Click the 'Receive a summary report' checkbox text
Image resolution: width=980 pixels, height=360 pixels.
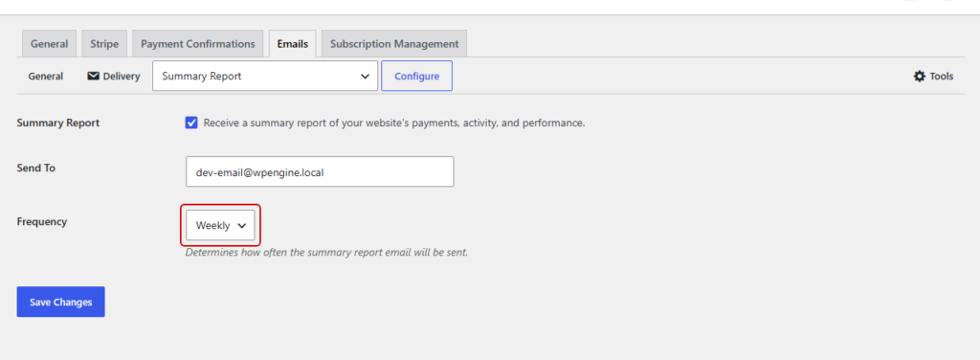click(x=394, y=124)
